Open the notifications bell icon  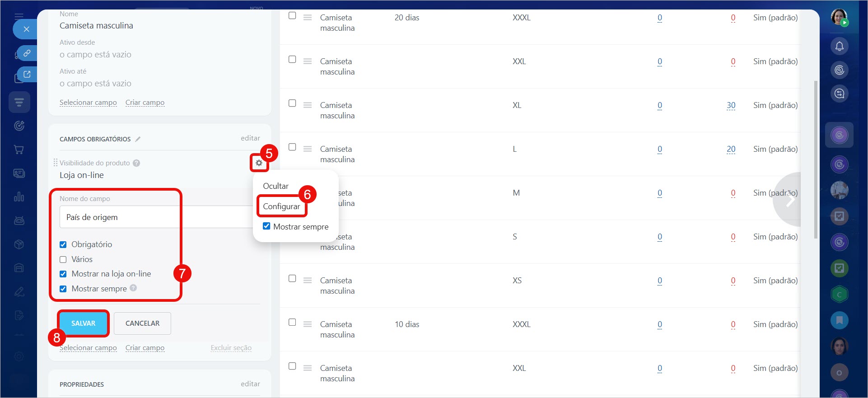pos(839,47)
